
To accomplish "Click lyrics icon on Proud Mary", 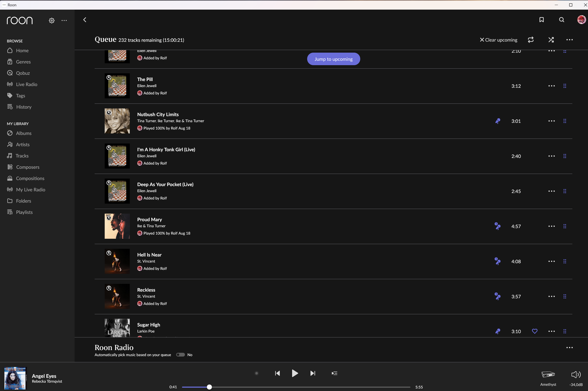I will (498, 226).
